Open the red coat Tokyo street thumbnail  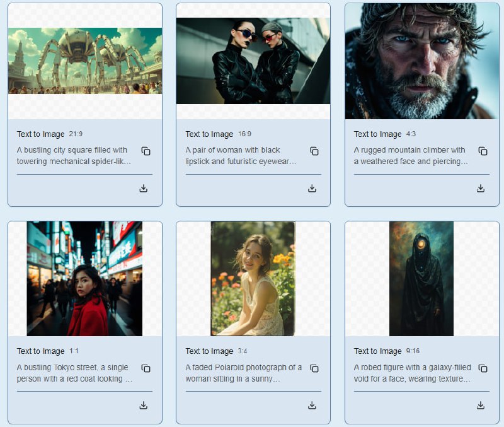(x=85, y=278)
